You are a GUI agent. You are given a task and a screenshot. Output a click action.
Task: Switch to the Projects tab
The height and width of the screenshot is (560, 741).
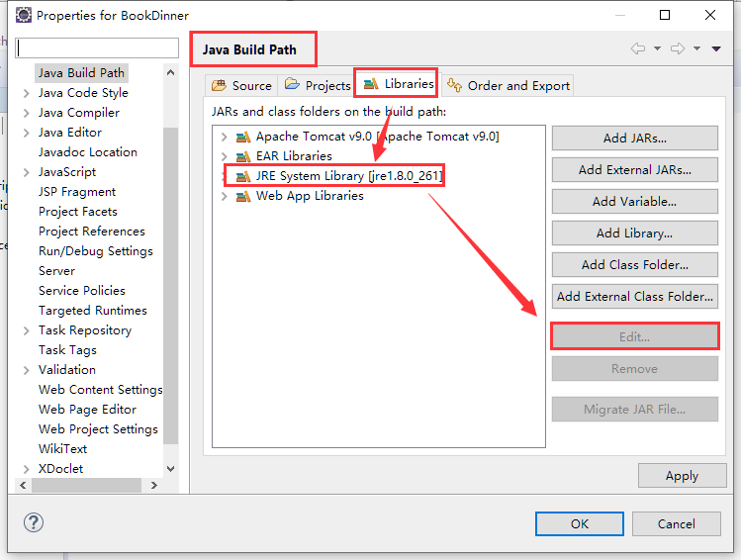click(318, 85)
